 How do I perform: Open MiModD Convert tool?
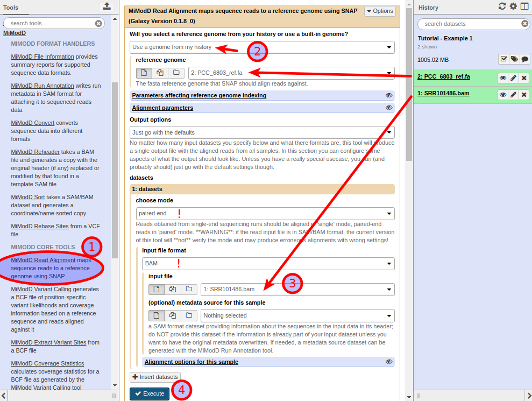(x=33, y=123)
